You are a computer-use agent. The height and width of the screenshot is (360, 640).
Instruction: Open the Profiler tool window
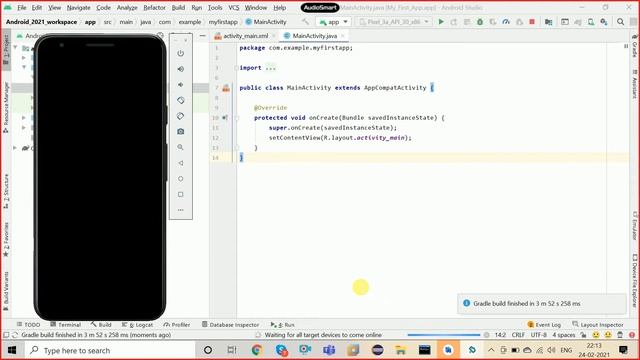(177, 324)
